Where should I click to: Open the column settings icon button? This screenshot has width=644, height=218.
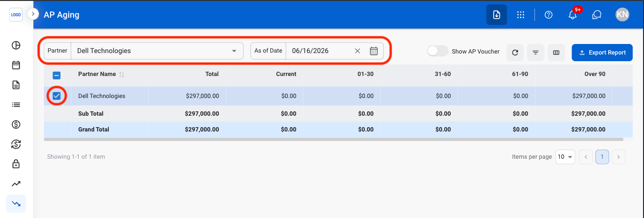click(x=556, y=53)
